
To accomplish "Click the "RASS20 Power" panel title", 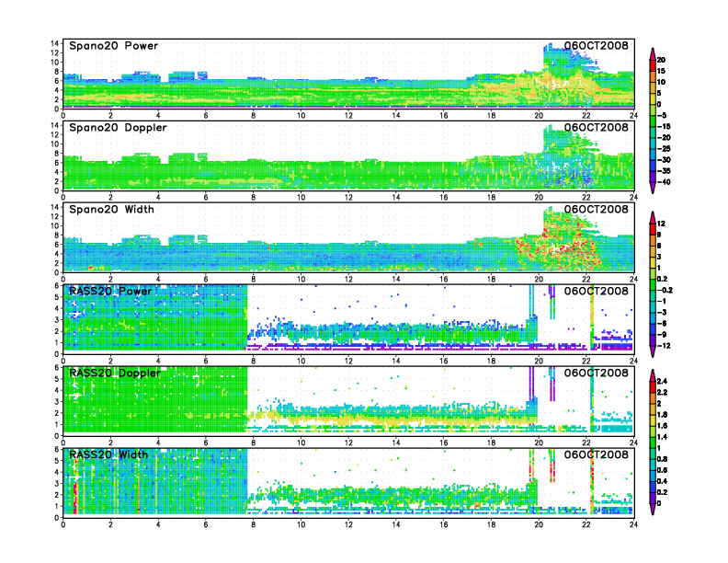I will [110, 292].
